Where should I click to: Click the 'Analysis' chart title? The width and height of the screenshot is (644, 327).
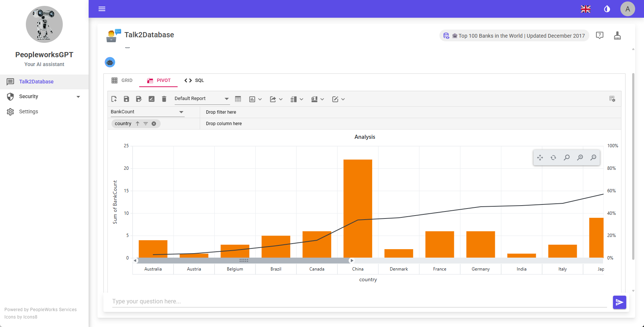pyautogui.click(x=365, y=137)
